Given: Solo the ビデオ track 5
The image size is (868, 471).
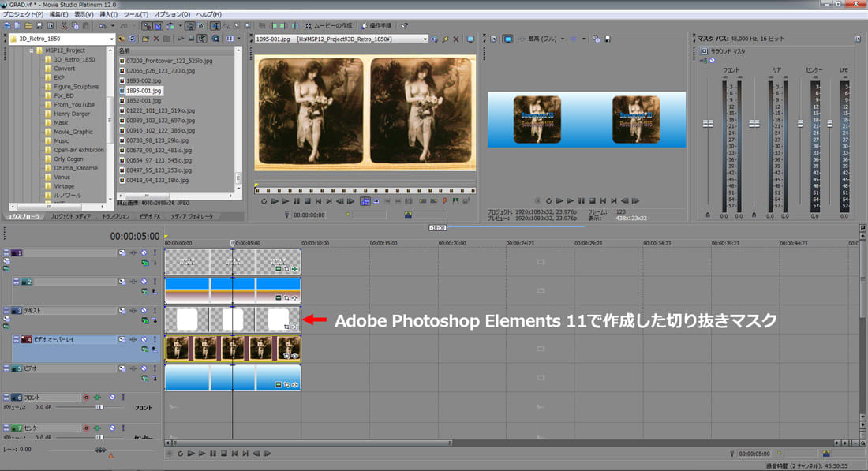Looking at the screenshot, I should click(155, 368).
